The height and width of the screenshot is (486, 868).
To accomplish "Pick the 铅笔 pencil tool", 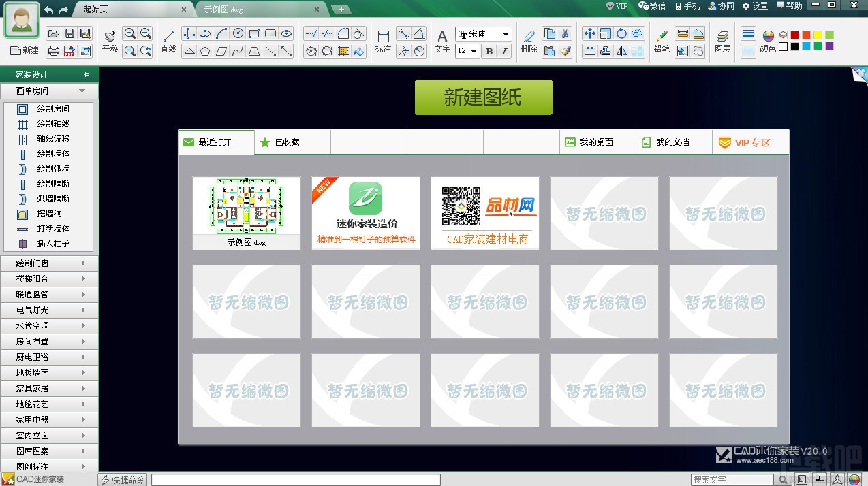I will pyautogui.click(x=662, y=41).
